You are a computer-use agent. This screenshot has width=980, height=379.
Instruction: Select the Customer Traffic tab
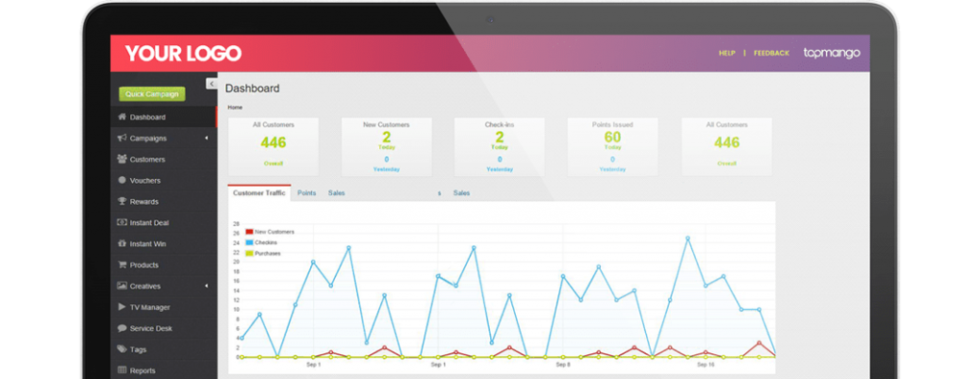pyautogui.click(x=259, y=193)
